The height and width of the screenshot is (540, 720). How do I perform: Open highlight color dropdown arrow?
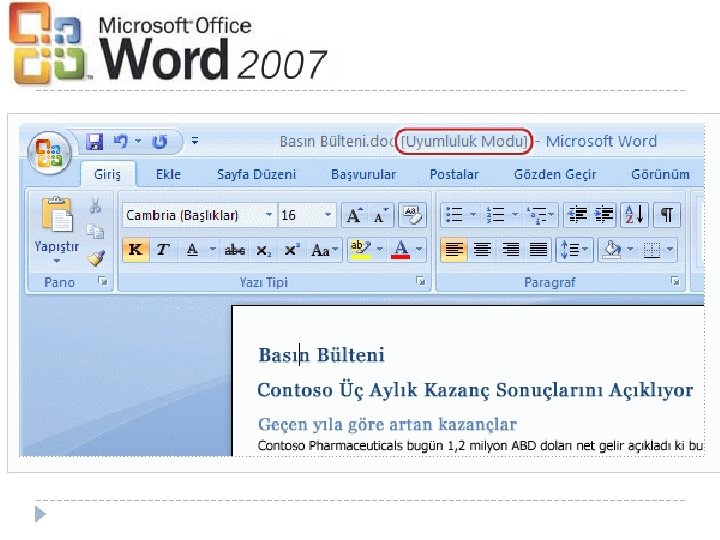click(380, 249)
